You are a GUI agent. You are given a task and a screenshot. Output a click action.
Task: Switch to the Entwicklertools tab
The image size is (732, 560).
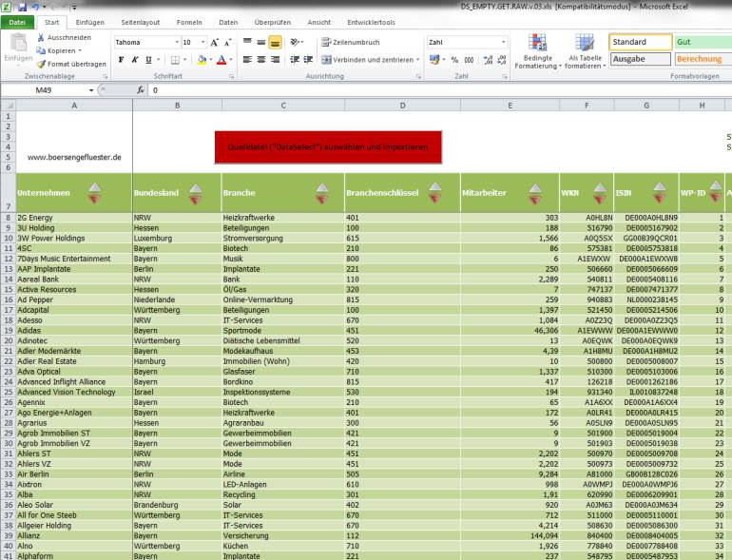pyautogui.click(x=371, y=23)
